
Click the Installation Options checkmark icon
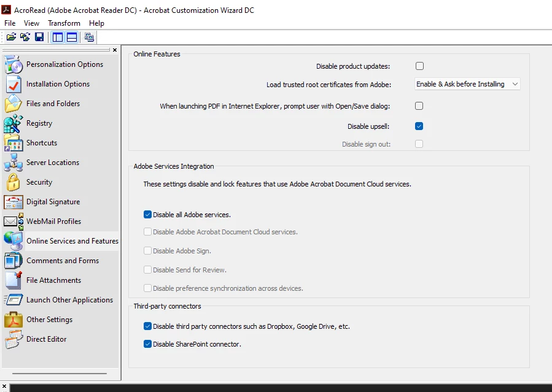(x=14, y=84)
